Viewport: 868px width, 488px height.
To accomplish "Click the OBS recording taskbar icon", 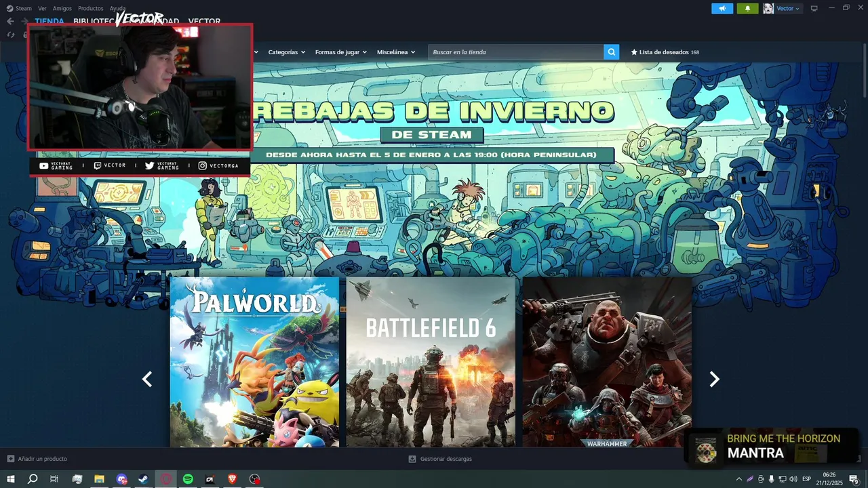I will pos(254,479).
